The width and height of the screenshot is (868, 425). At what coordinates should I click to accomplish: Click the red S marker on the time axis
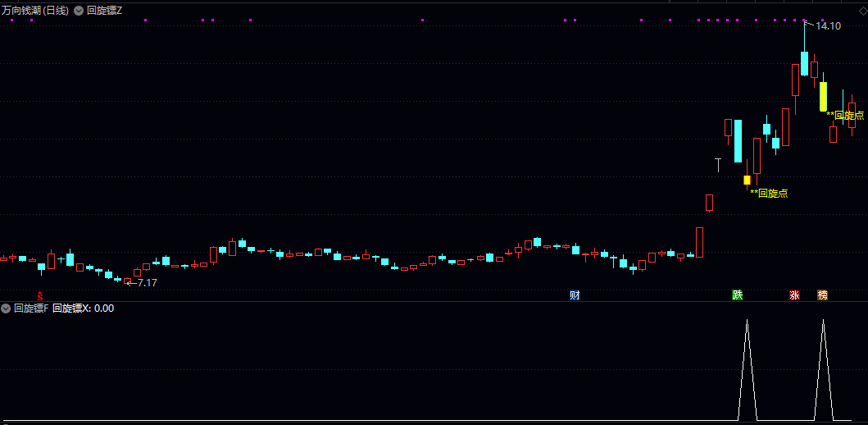coord(40,295)
